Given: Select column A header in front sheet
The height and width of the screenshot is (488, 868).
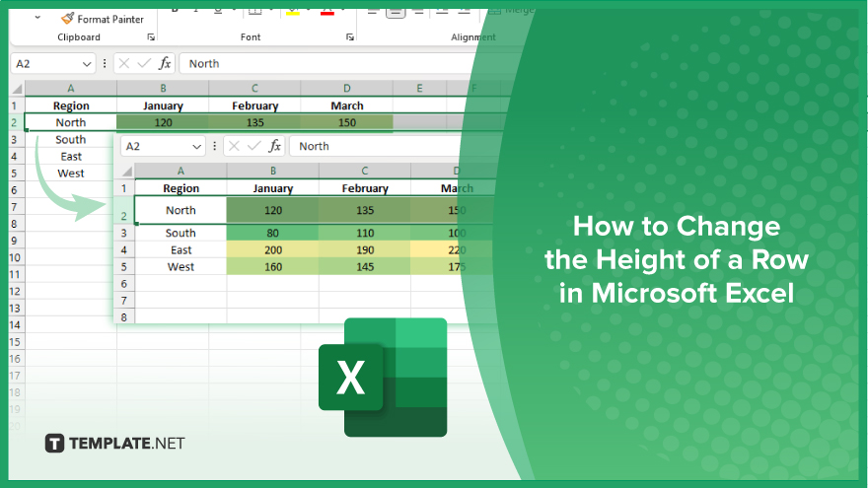Looking at the screenshot, I should click(181, 171).
